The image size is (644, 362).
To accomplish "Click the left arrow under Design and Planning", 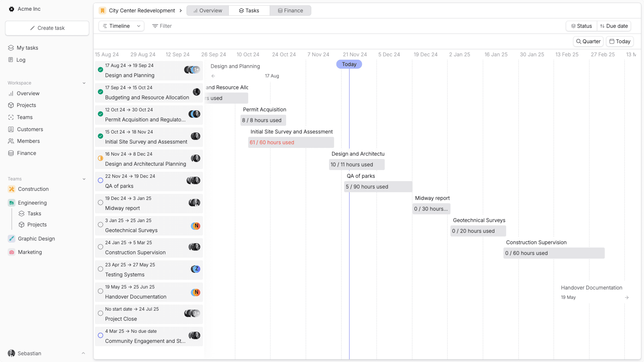I will click(213, 76).
